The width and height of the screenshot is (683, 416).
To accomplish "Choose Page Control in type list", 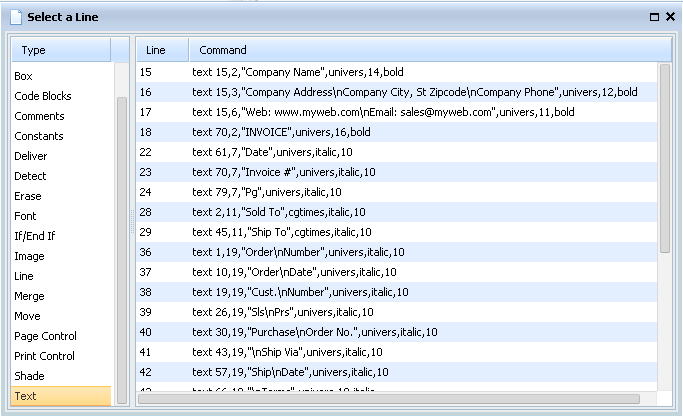I will click(45, 336).
